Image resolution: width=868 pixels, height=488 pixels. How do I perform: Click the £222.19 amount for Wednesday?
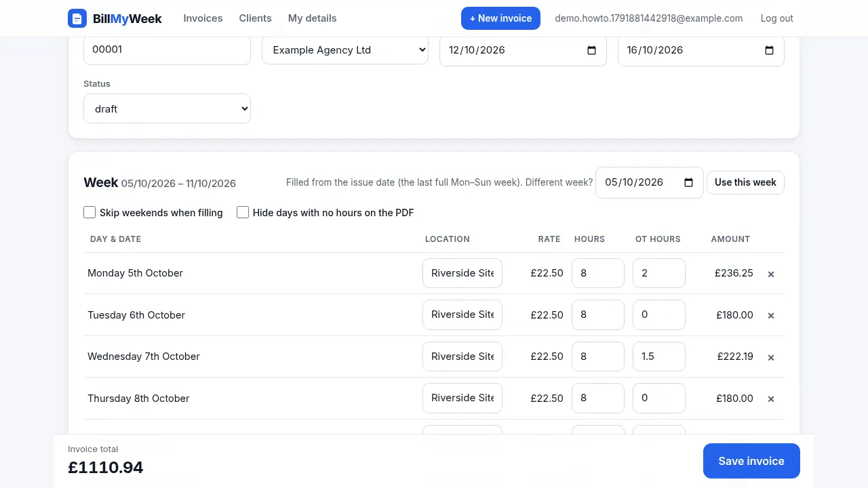click(x=735, y=357)
